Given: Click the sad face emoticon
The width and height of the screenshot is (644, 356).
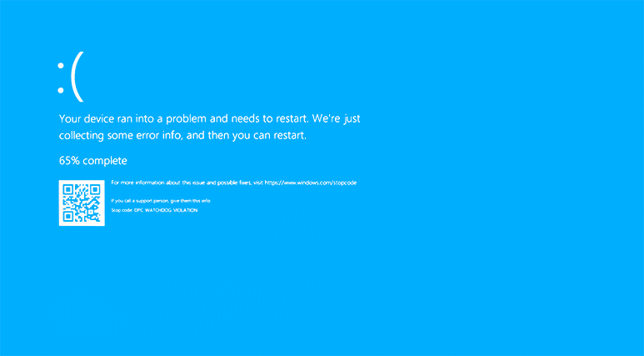Looking at the screenshot, I should coord(71,77).
